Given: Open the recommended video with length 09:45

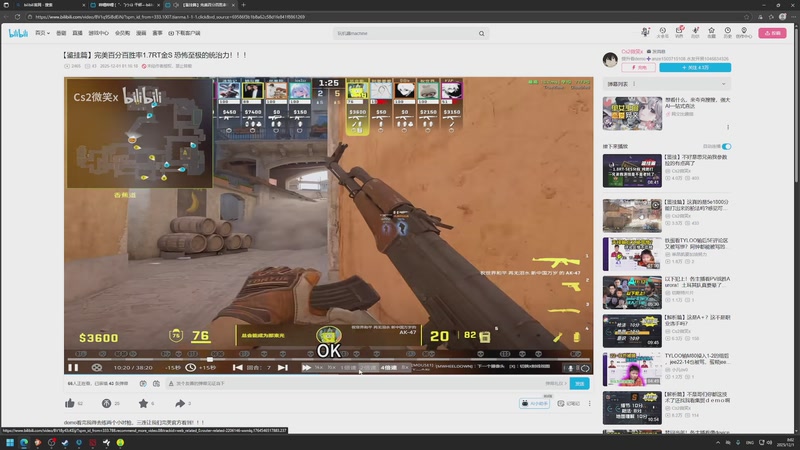Looking at the screenshot, I should 632,331.
